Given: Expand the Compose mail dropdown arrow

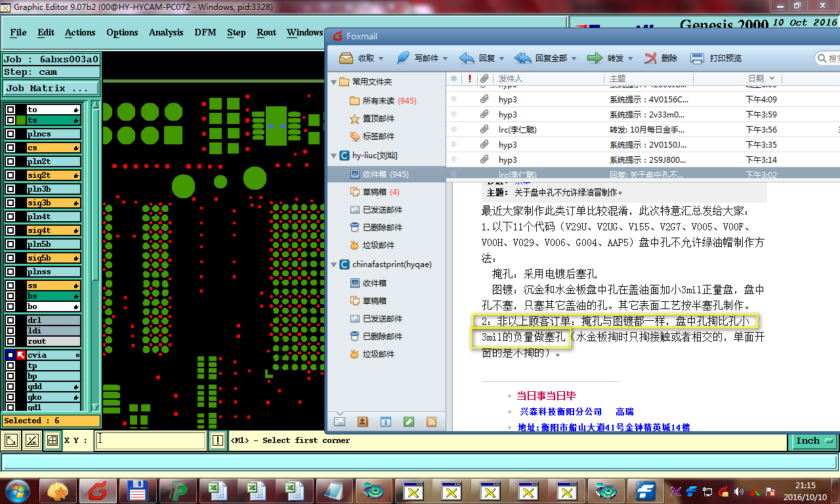Looking at the screenshot, I should click(446, 58).
